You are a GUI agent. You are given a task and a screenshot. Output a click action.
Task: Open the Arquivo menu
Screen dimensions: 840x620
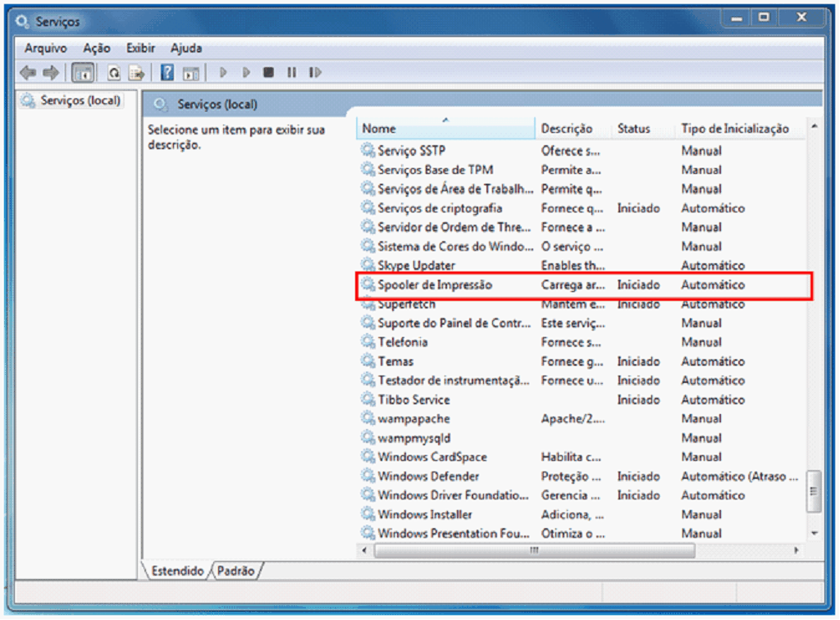pos(45,48)
